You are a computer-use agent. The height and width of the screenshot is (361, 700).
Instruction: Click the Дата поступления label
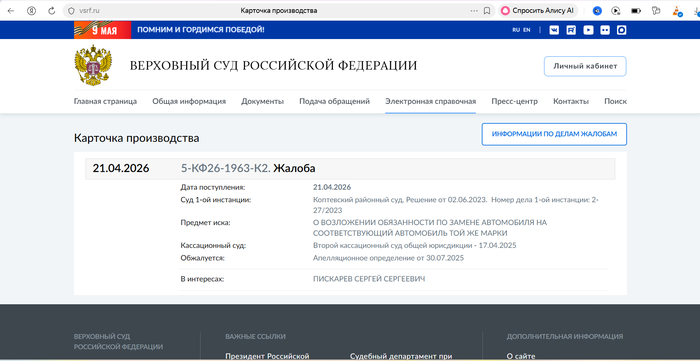tap(213, 187)
